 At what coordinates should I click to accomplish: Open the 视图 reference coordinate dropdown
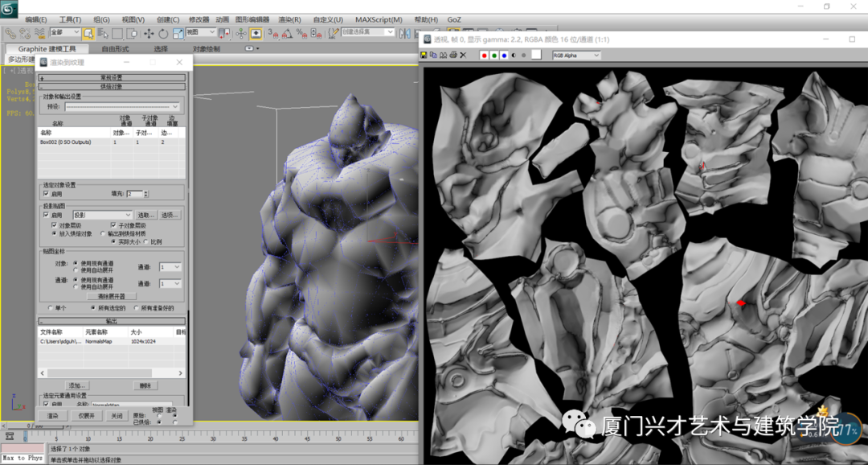point(201,33)
